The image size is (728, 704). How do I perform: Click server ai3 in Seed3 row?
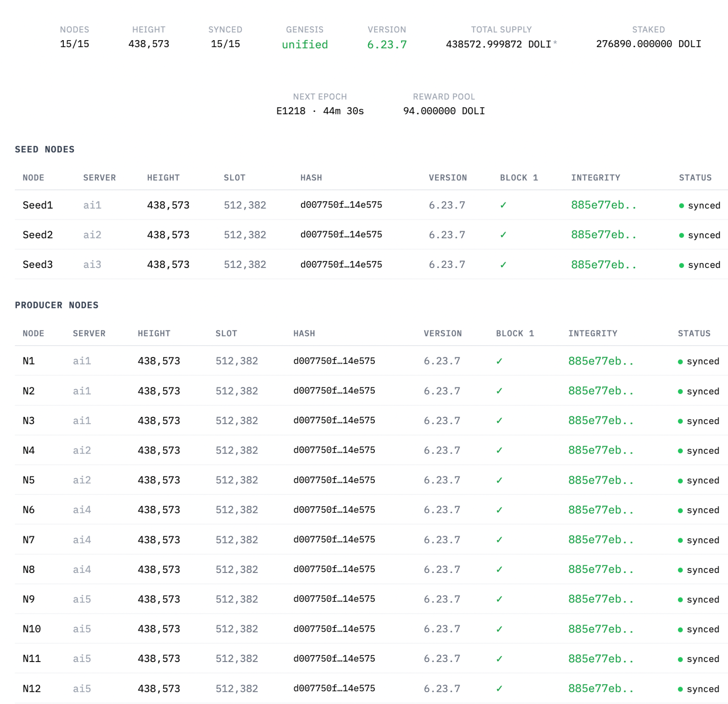[92, 264]
